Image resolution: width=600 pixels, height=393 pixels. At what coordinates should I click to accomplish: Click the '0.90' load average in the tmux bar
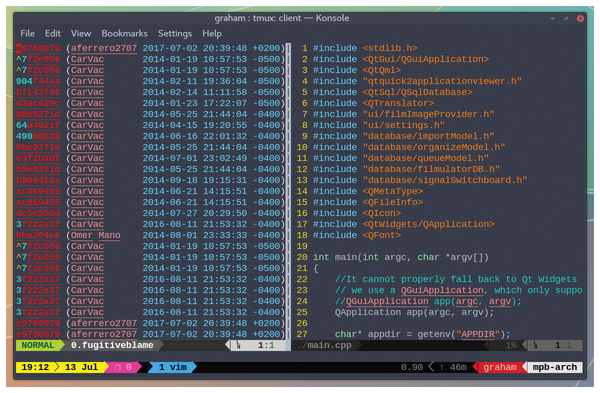pos(412,367)
